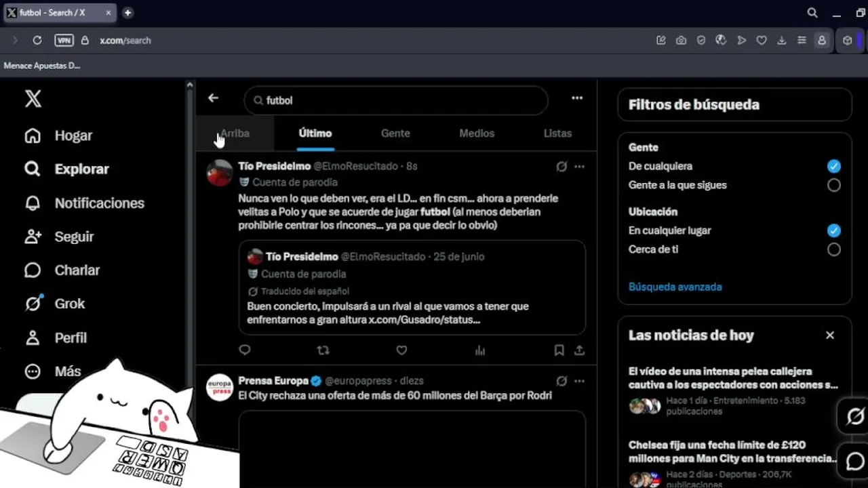868x488 pixels.
Task: Take a snapshot with the camera icon
Action: pyautogui.click(x=681, y=41)
